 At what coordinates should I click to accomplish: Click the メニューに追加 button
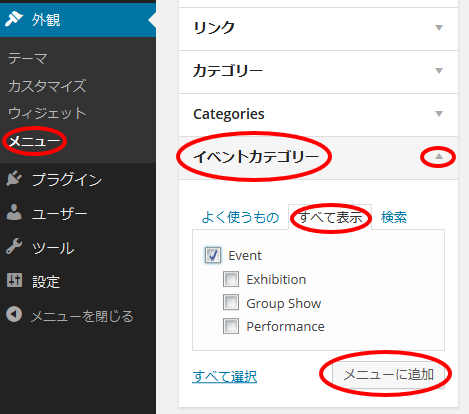388,375
